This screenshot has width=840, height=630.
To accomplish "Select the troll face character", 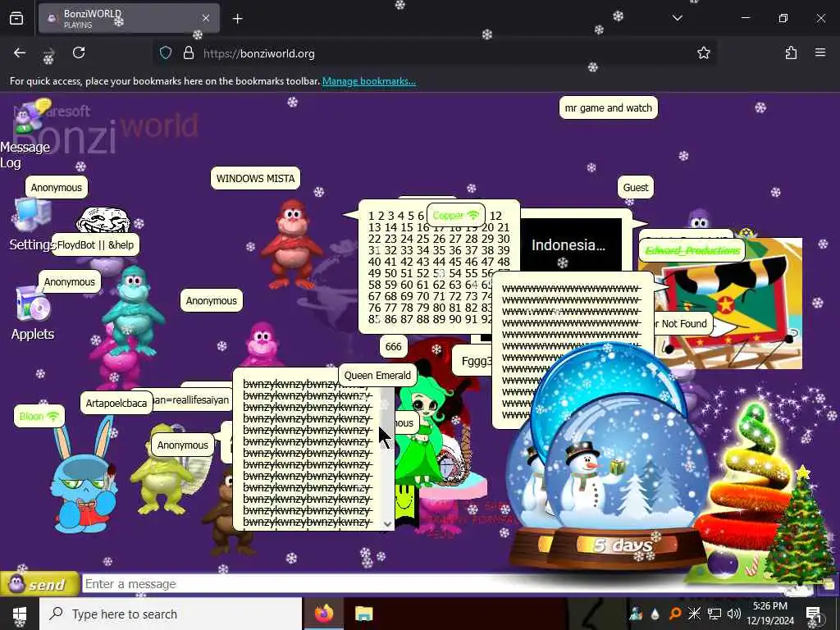I will [x=103, y=220].
